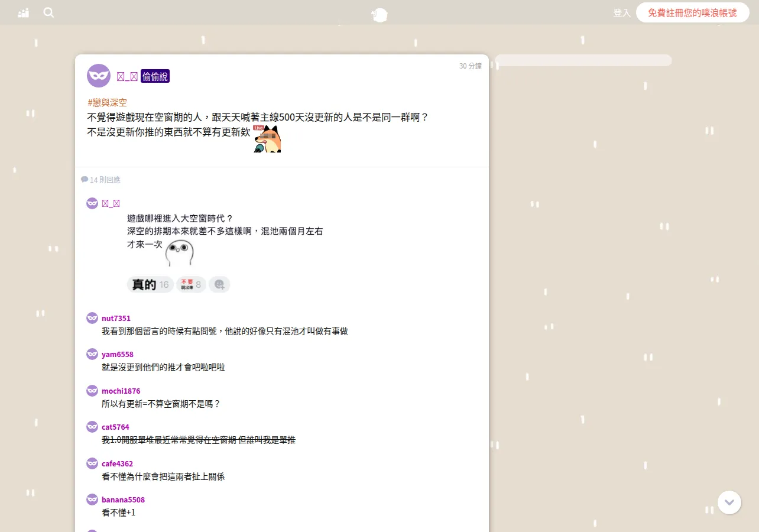759x532 pixels.
Task: Click the fox Live sticker
Action: tap(267, 139)
